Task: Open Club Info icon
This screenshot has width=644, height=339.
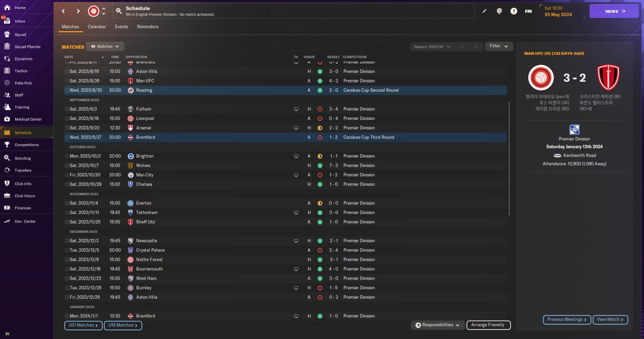Action: tap(7, 184)
